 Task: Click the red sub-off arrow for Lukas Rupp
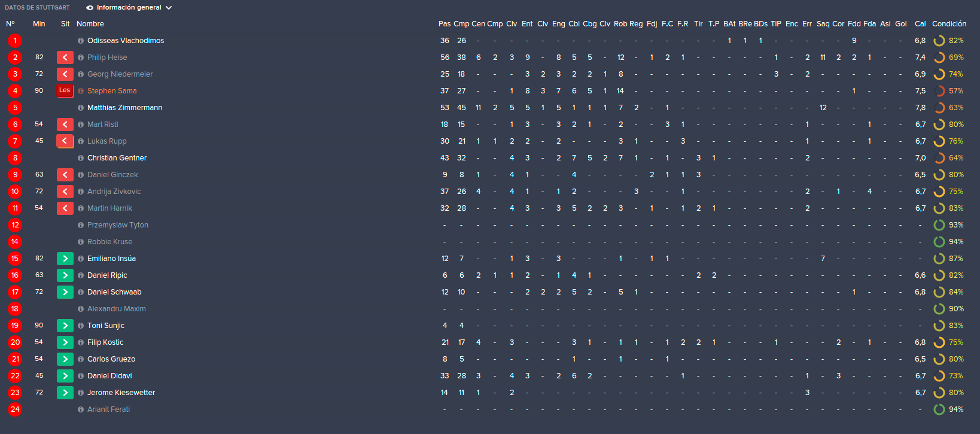65,141
